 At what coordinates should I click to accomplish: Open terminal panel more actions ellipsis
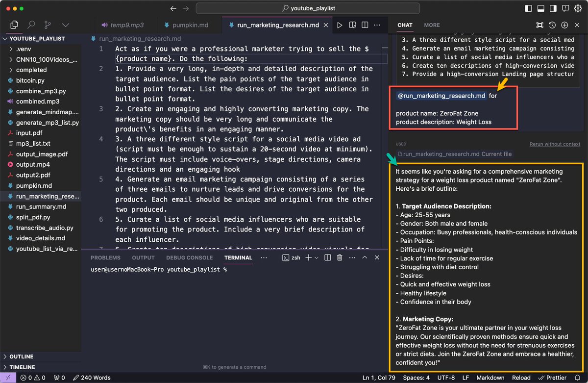click(x=352, y=257)
